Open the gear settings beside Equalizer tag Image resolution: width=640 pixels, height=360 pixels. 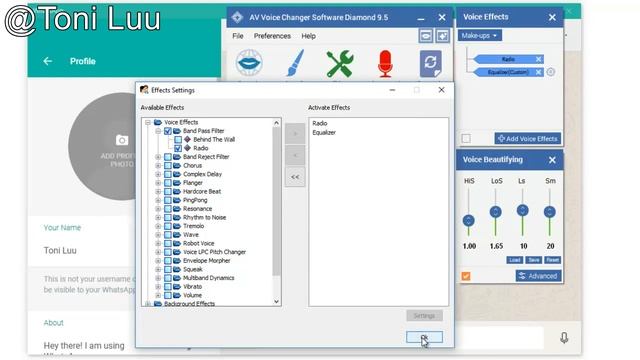click(551, 72)
